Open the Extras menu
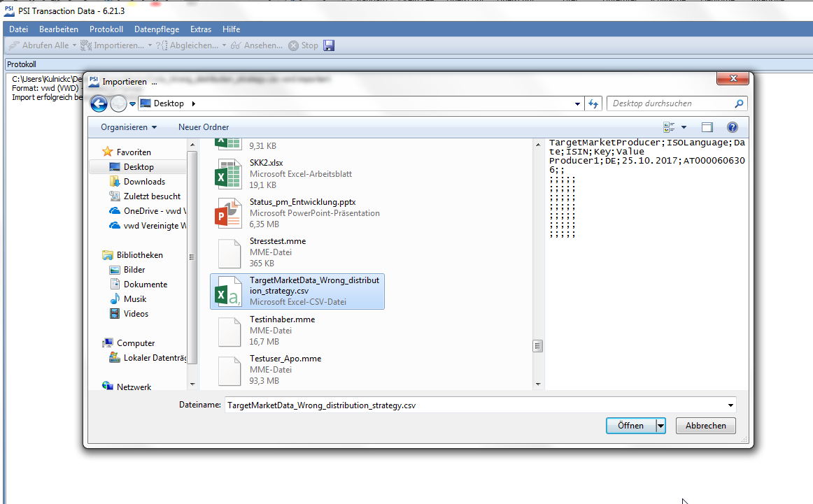 click(201, 29)
